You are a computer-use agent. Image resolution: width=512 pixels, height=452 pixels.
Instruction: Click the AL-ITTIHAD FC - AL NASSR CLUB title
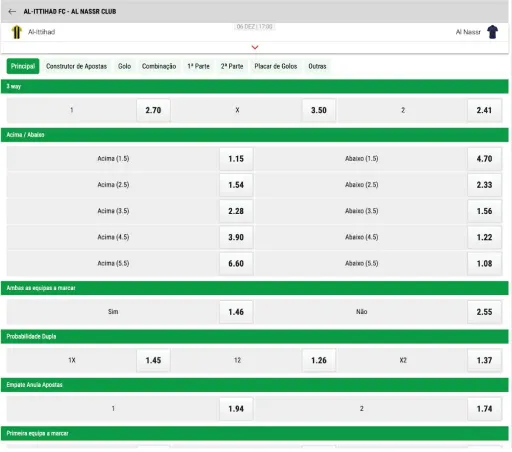70,12
